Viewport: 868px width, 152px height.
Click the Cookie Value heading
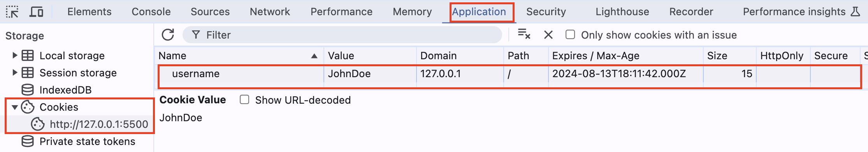(x=193, y=100)
